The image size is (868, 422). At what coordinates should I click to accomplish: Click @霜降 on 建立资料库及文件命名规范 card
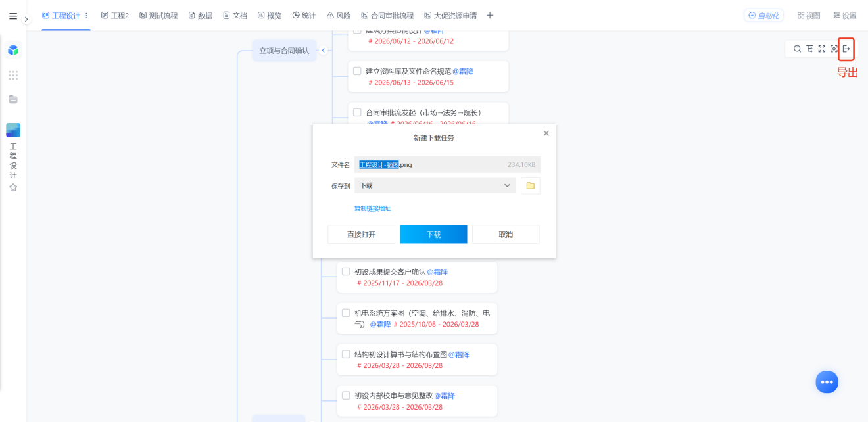point(463,71)
